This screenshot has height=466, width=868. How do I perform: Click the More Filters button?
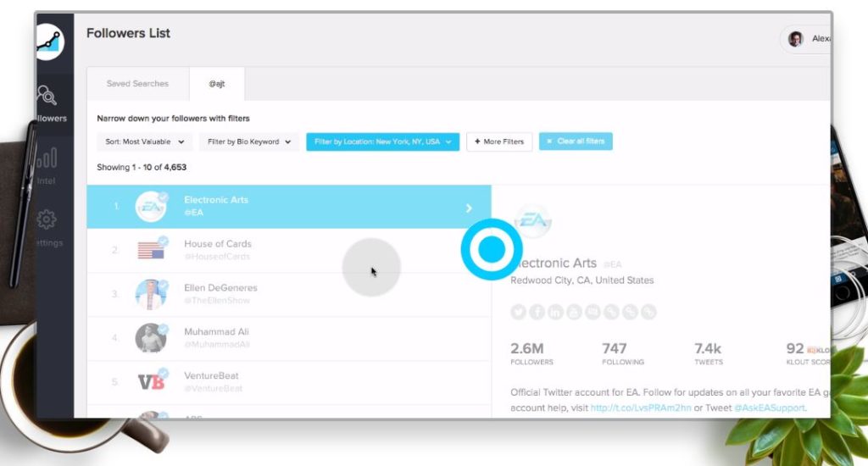click(499, 141)
